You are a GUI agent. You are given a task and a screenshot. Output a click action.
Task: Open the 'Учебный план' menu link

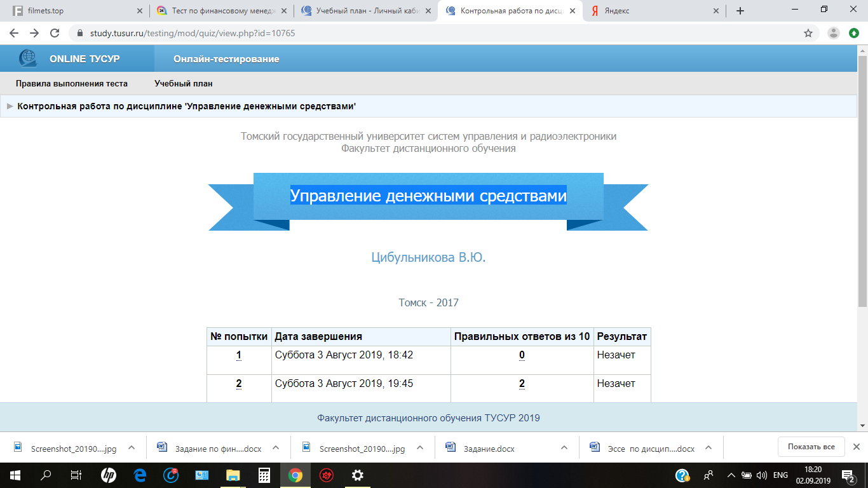(183, 83)
